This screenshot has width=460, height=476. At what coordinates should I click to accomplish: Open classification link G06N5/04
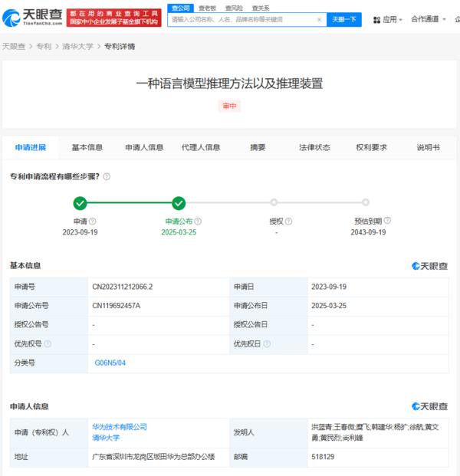click(110, 363)
